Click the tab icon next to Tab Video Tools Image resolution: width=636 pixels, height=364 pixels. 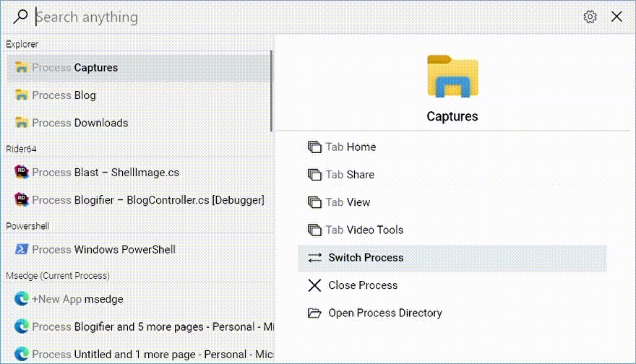point(314,230)
